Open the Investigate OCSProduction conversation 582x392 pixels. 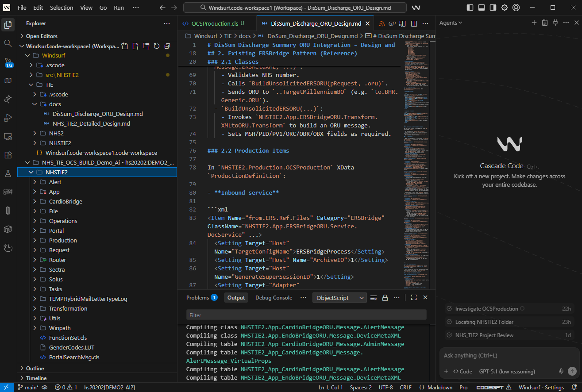486,309
